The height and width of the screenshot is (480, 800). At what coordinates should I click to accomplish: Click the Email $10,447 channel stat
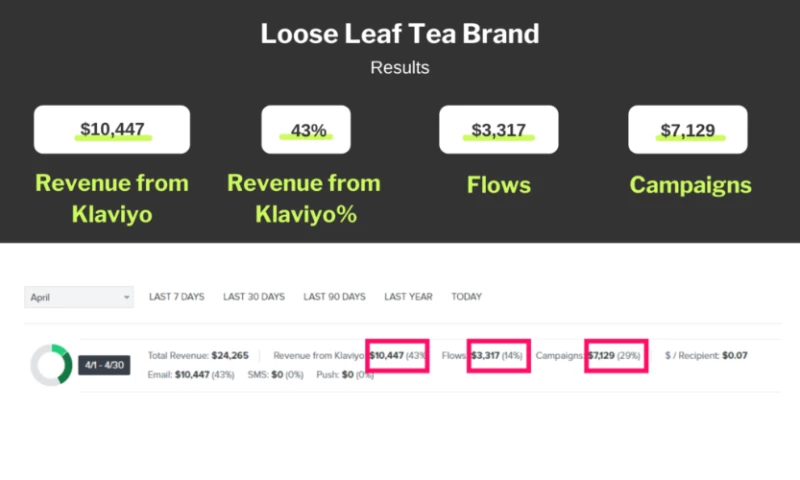pyautogui.click(x=190, y=374)
